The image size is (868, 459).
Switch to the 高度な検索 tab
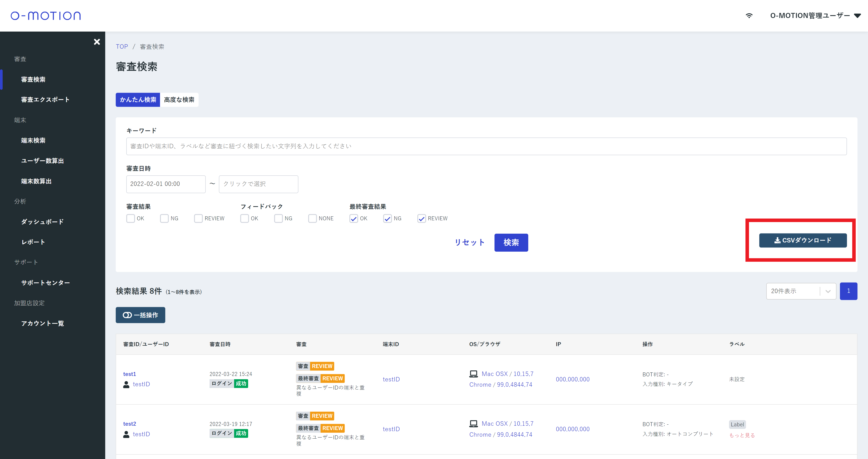[179, 100]
